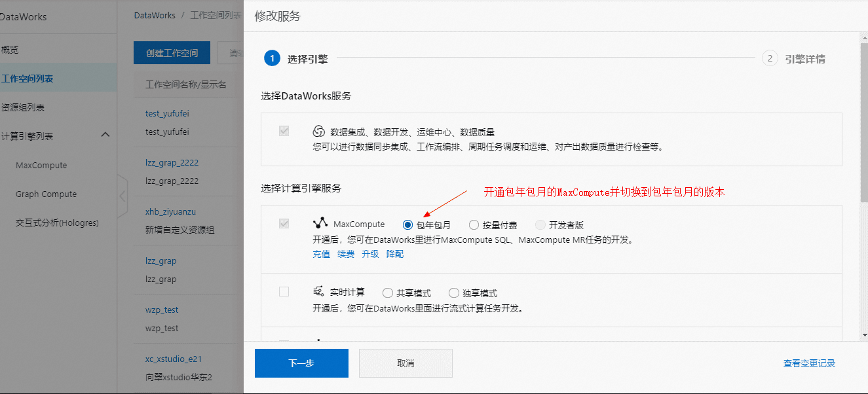Click the 创建工作空间 button
Viewport: 868px width, 394px height.
coord(172,53)
